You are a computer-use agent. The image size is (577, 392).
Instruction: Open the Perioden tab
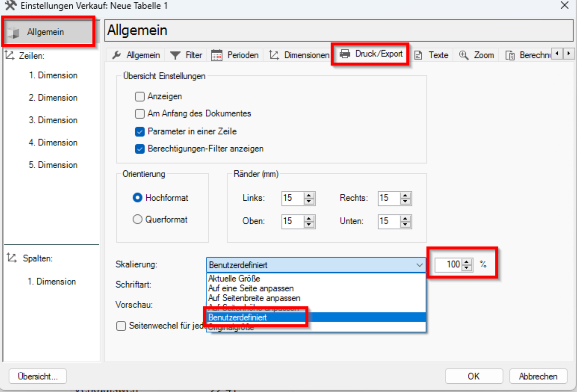click(235, 55)
